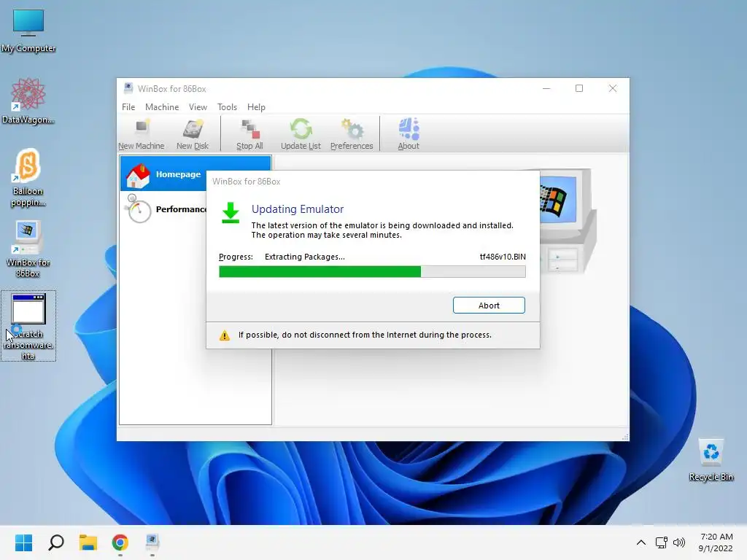Select the My Computer desktop icon
The width and height of the screenshot is (747, 560).
[x=28, y=31]
